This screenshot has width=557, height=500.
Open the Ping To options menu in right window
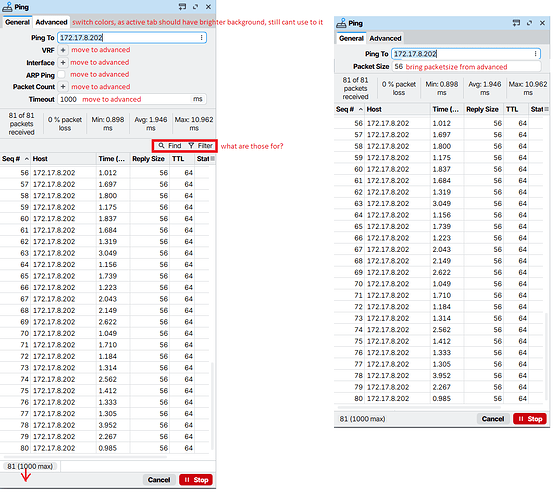535,54
